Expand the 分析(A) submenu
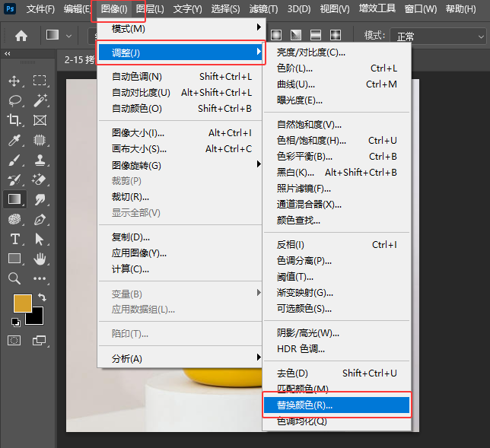The image size is (490, 448). (181, 358)
